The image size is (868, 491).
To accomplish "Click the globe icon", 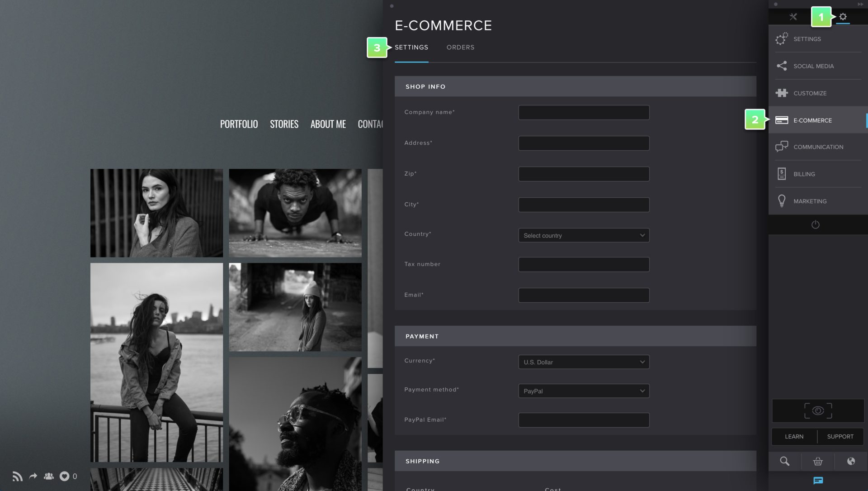I will coord(851,461).
